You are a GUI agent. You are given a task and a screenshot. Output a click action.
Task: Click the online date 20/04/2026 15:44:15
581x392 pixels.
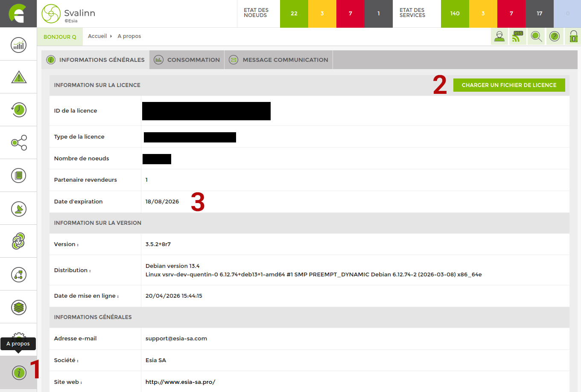(x=174, y=296)
